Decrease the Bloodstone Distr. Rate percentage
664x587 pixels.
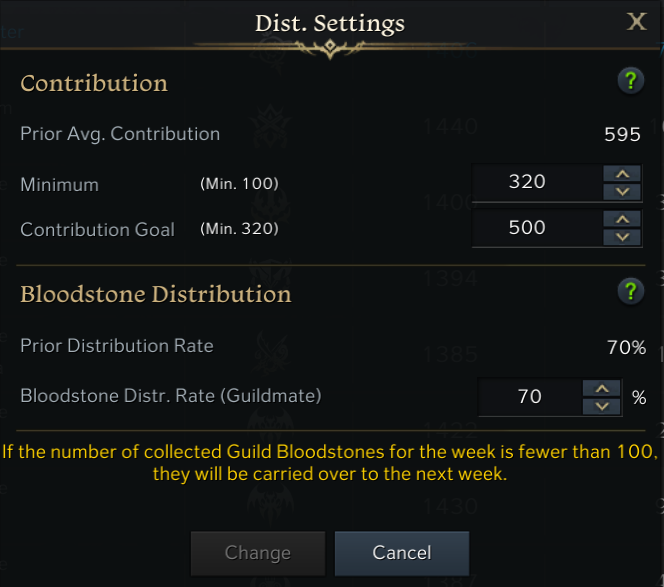coord(602,407)
